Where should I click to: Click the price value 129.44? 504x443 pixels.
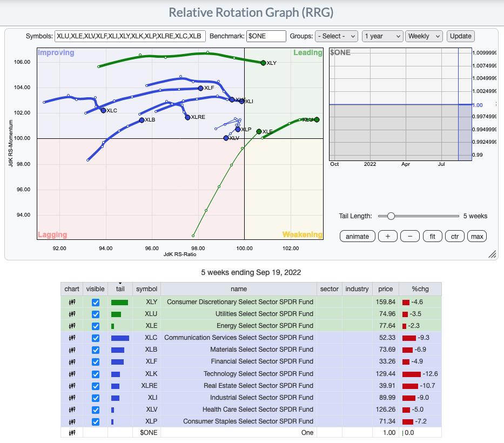(385, 373)
